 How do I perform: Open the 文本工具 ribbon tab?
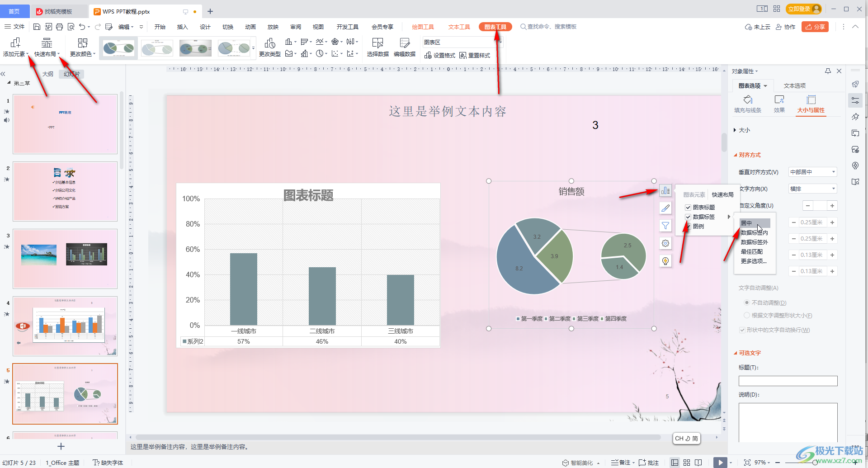click(459, 27)
